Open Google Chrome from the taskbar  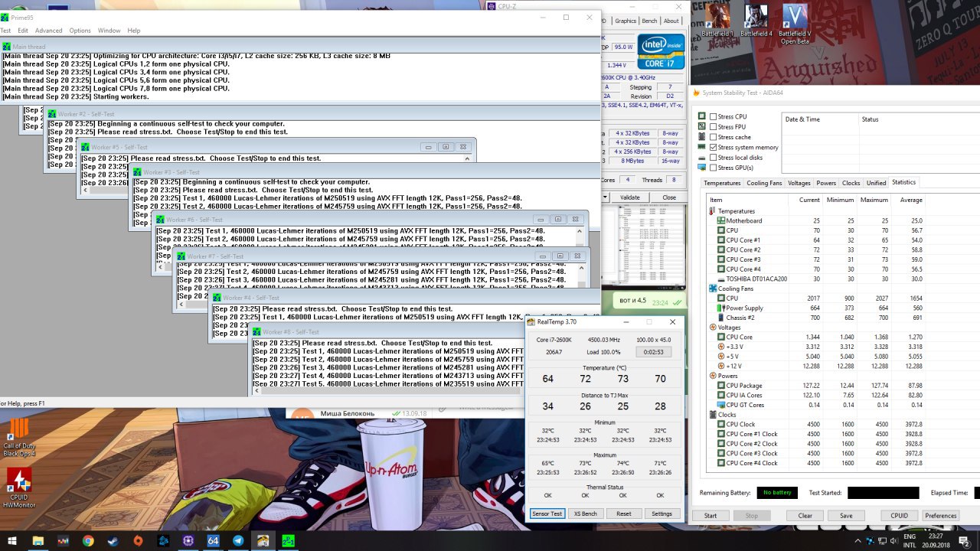coord(87,540)
